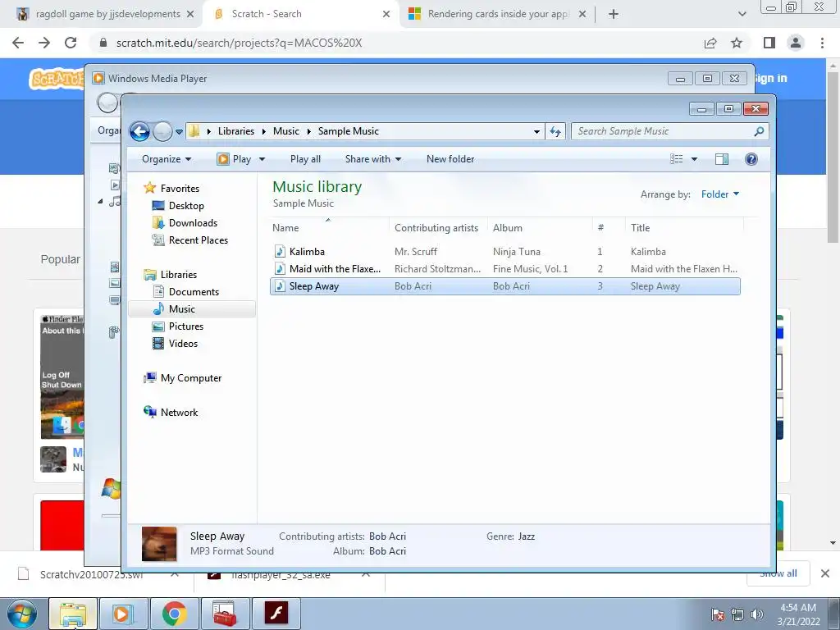Open the address bar history dropdown
Viewport: 840px width, 630px height.
pos(536,132)
